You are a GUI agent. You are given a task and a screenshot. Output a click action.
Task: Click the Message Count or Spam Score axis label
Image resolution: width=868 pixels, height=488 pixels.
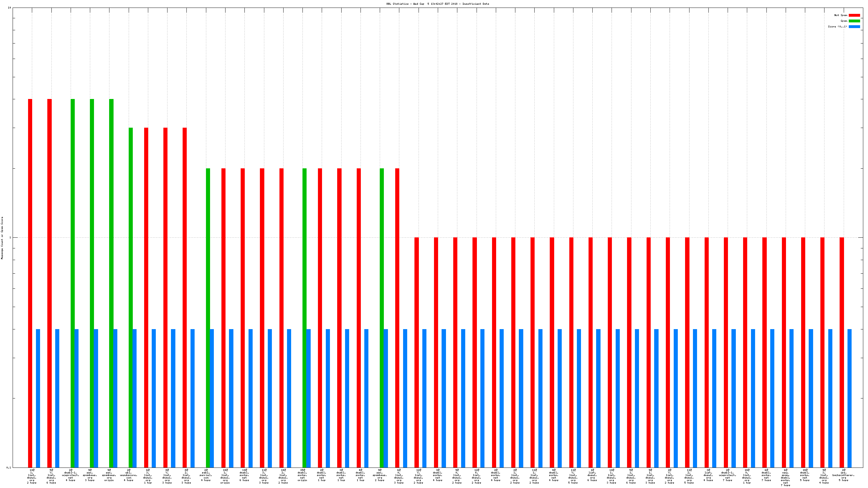(2, 238)
